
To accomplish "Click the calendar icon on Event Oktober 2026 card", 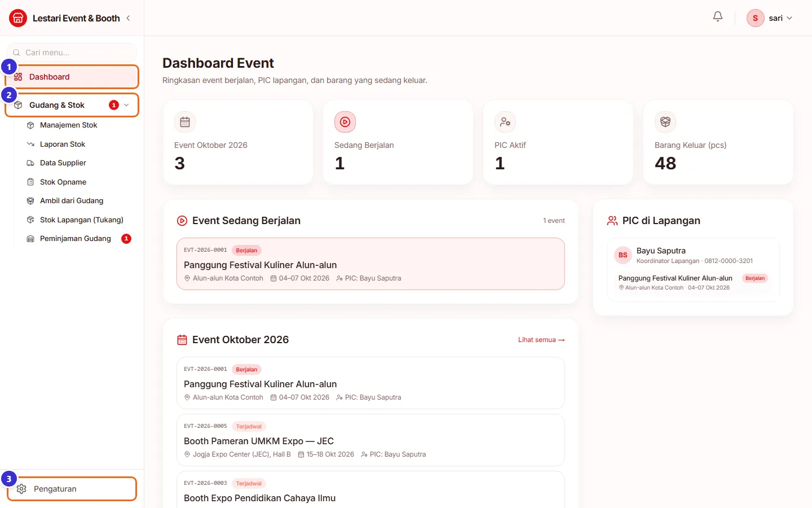I will tap(185, 122).
